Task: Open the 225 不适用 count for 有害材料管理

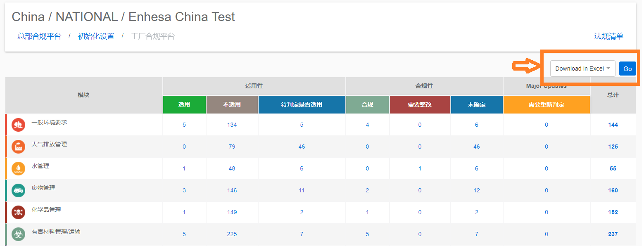Action: tap(232, 234)
